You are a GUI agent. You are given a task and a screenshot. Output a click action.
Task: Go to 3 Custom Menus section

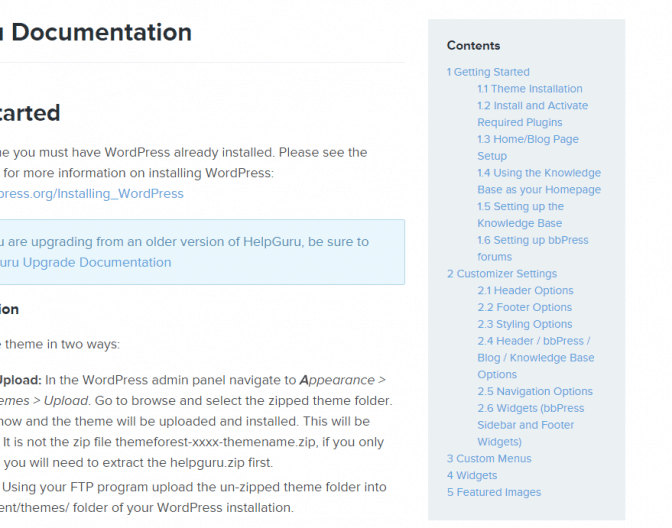[489, 459]
